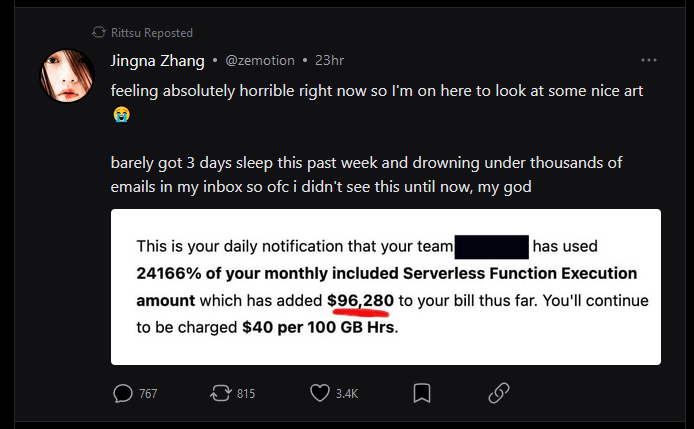Open the embedded billing notification image

pyautogui.click(x=385, y=287)
